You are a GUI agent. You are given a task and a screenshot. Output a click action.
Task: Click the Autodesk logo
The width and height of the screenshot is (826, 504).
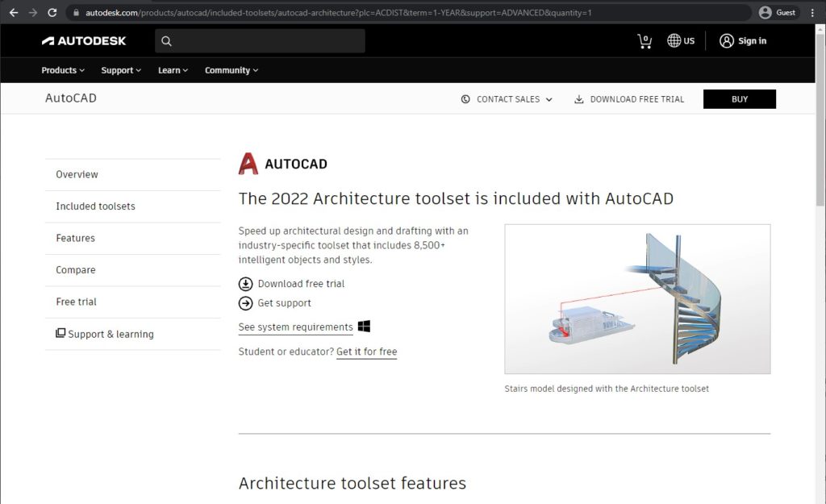click(x=84, y=40)
